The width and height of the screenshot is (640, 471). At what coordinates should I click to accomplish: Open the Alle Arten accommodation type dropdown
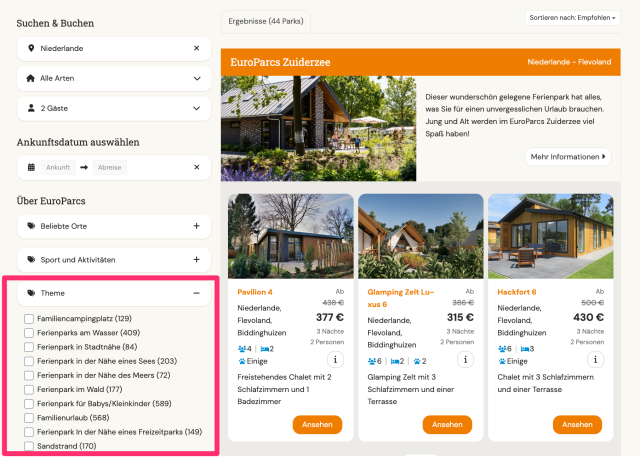coord(114,78)
